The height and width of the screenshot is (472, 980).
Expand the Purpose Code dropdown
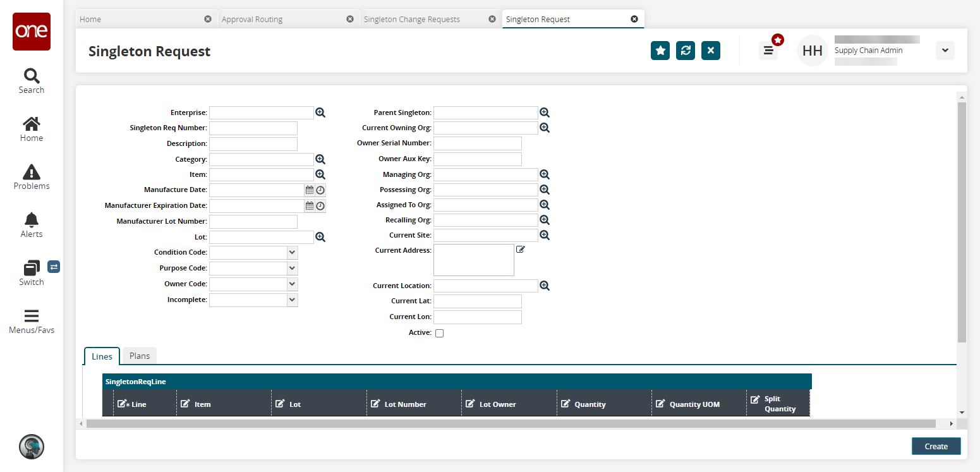[x=292, y=268]
